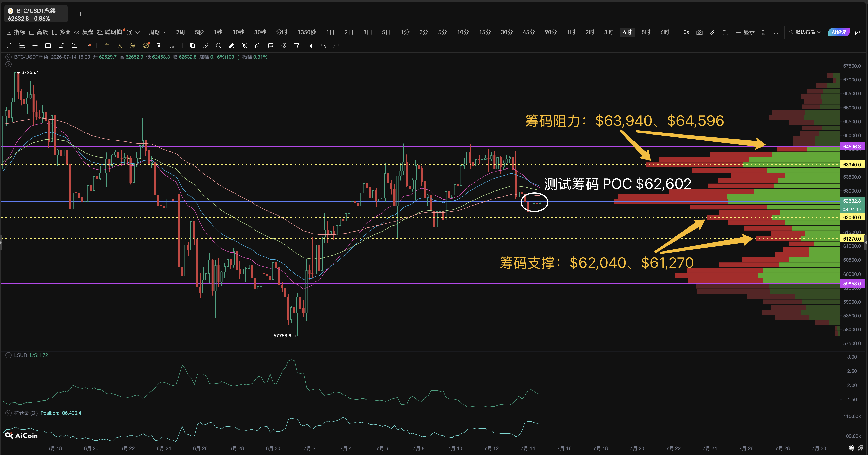The height and width of the screenshot is (455, 868).
Task: Open the filter funnel icon
Action: (x=297, y=45)
